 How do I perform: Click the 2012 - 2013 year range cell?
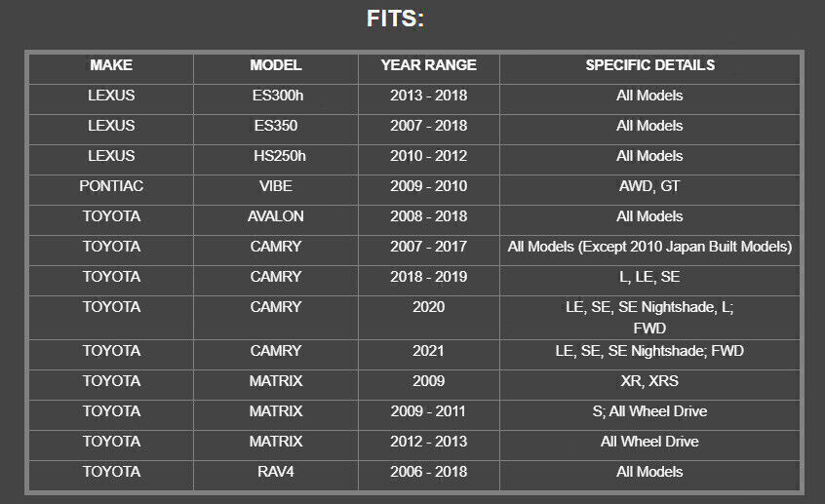tap(429, 442)
